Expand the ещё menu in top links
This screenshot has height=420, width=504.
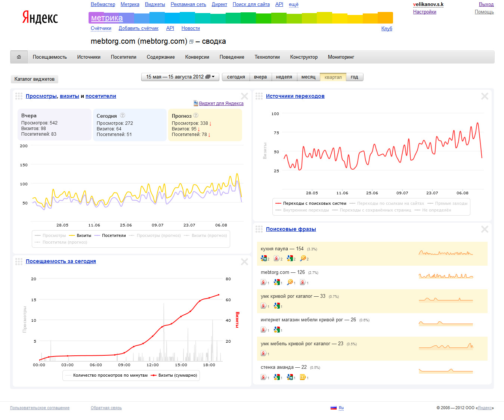[x=293, y=4]
